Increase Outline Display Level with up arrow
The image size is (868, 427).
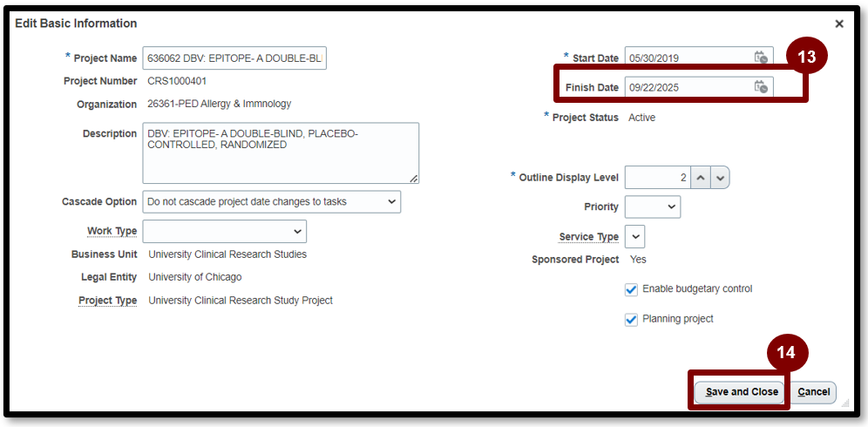(x=701, y=178)
